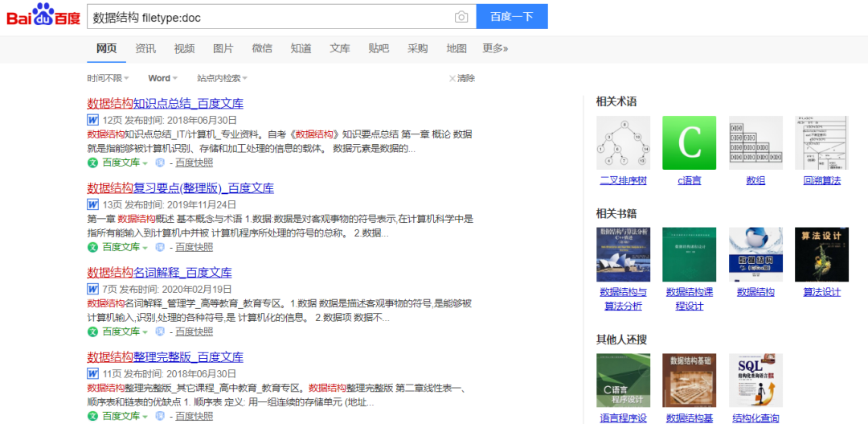
Task: Open 百度快照 for 复习要点 result
Action: (x=194, y=247)
